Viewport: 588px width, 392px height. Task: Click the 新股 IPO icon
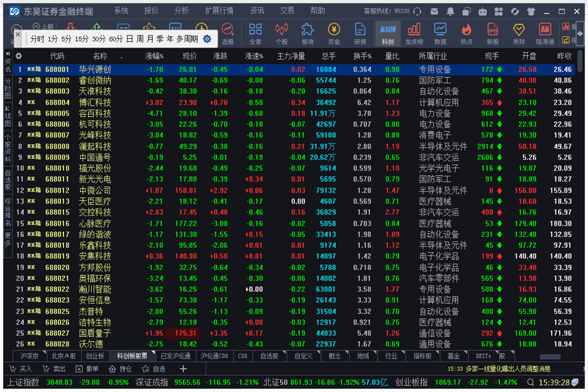click(x=492, y=32)
